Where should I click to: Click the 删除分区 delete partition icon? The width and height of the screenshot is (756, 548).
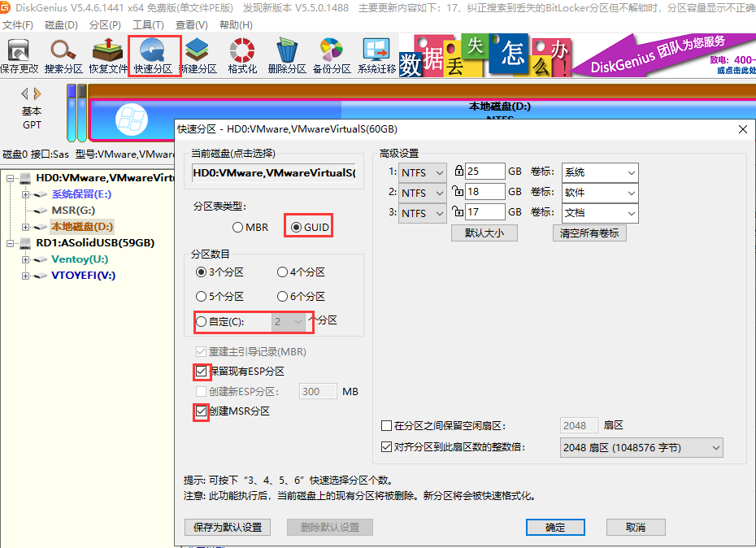coord(286,56)
